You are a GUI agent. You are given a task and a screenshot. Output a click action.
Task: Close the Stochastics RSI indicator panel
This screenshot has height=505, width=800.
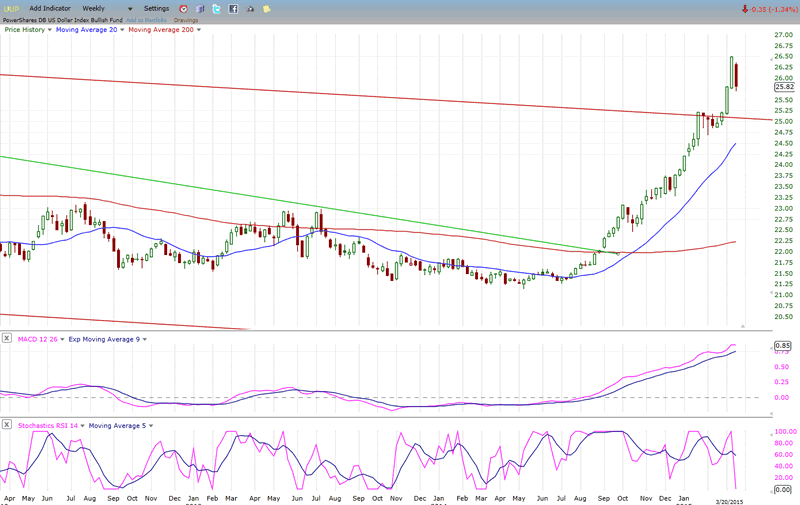coord(7,425)
